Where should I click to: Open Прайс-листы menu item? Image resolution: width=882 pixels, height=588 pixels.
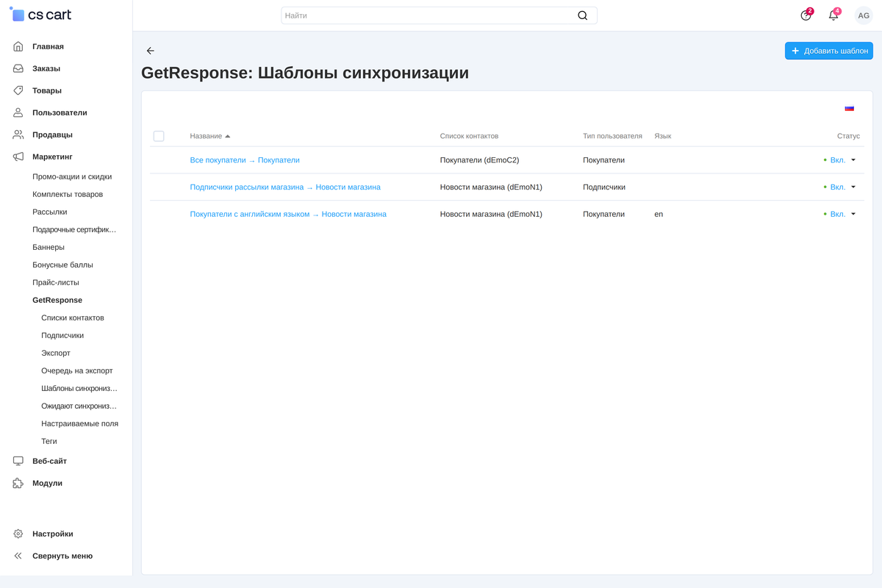(56, 282)
